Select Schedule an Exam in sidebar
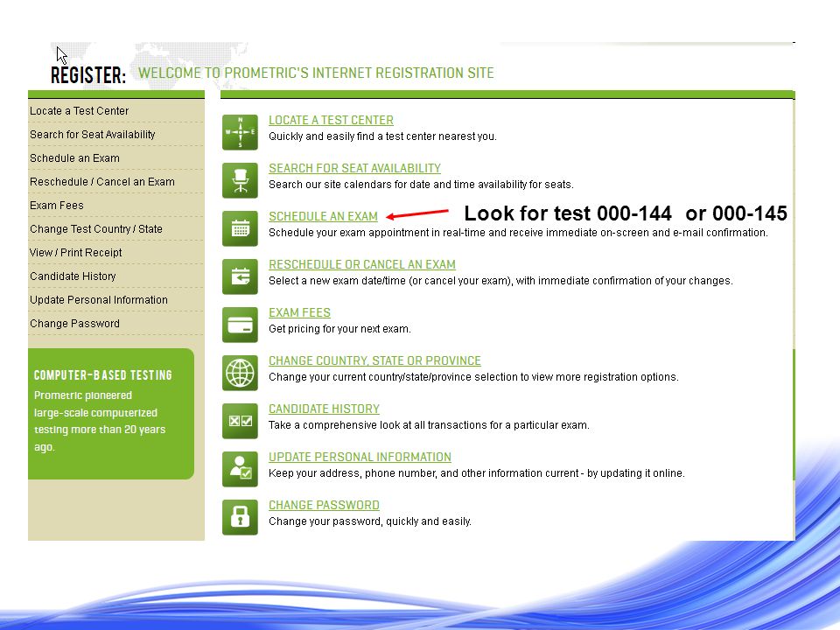 (x=74, y=158)
